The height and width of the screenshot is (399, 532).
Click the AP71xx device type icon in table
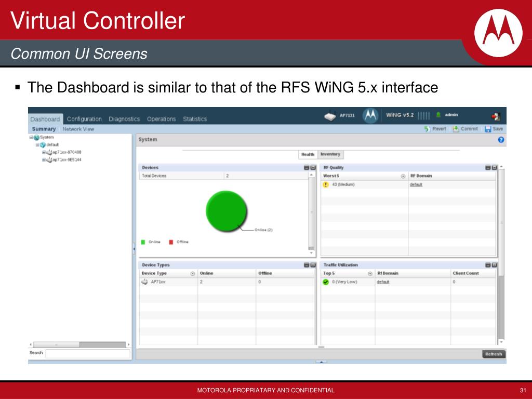pos(144,282)
